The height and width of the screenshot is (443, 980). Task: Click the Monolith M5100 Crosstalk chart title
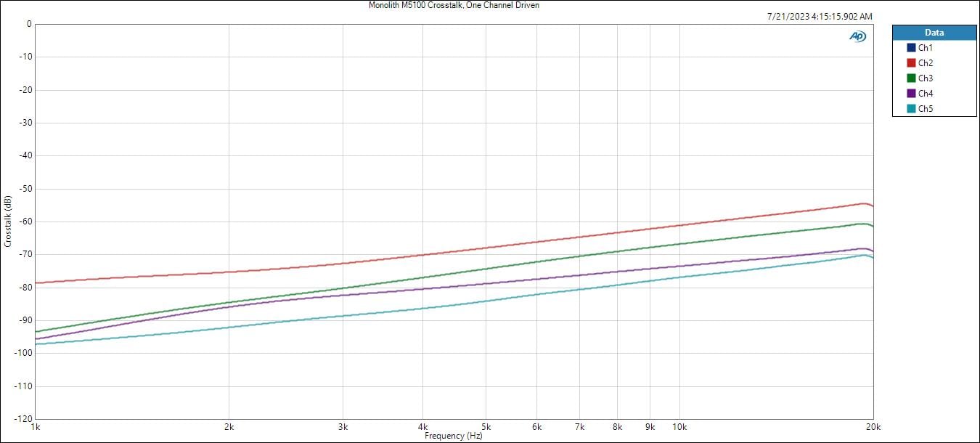(454, 5)
